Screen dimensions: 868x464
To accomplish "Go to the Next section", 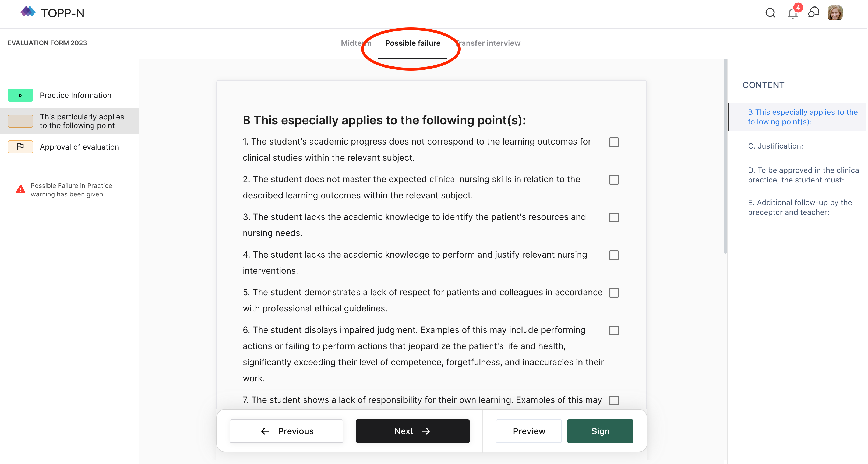I will coord(412,431).
